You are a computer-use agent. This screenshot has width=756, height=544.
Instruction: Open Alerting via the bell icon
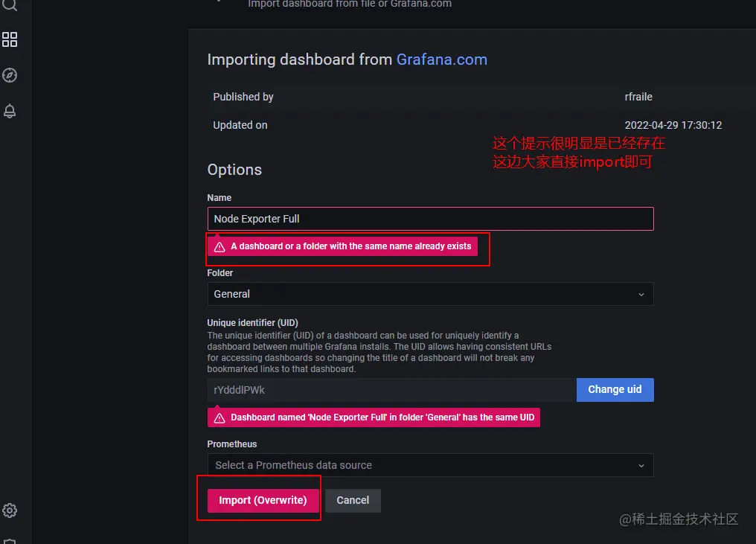click(x=10, y=111)
